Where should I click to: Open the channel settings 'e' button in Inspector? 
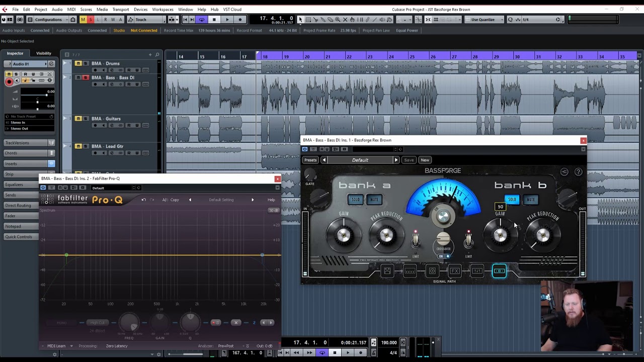pos(51,64)
